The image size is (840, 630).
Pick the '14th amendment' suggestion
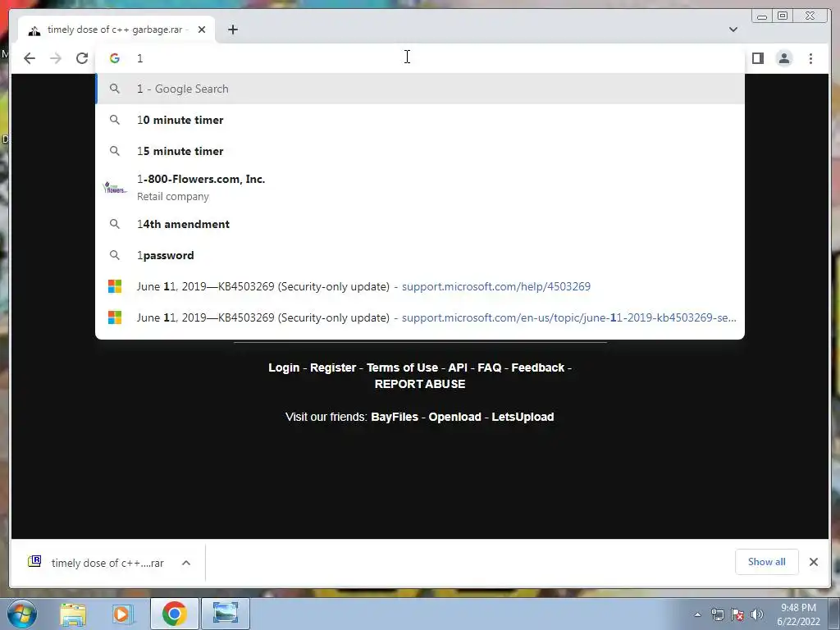coord(419,224)
